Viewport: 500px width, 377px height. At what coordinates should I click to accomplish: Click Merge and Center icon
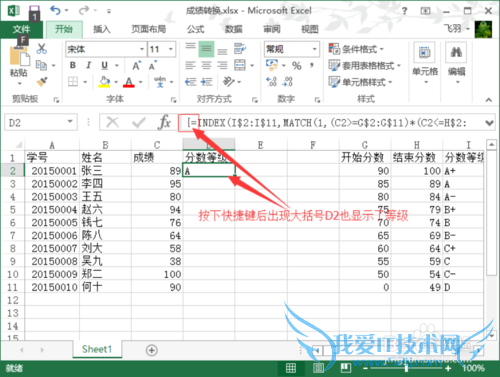point(240,65)
